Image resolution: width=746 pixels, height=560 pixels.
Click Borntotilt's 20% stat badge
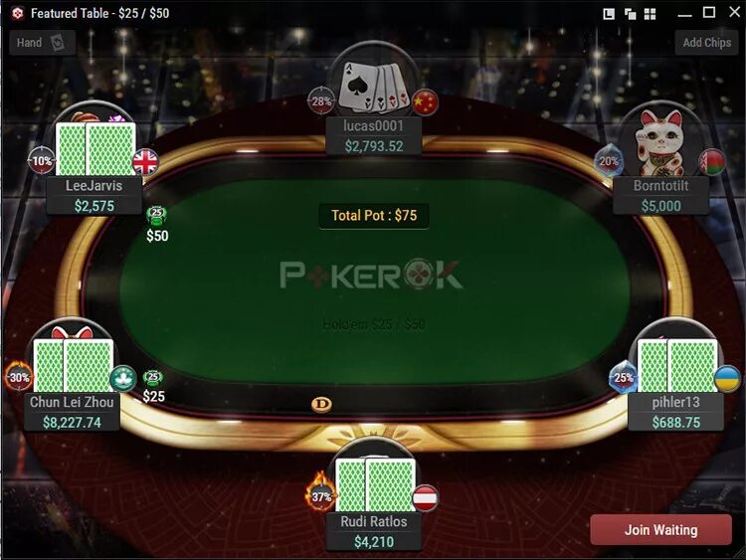tap(609, 161)
